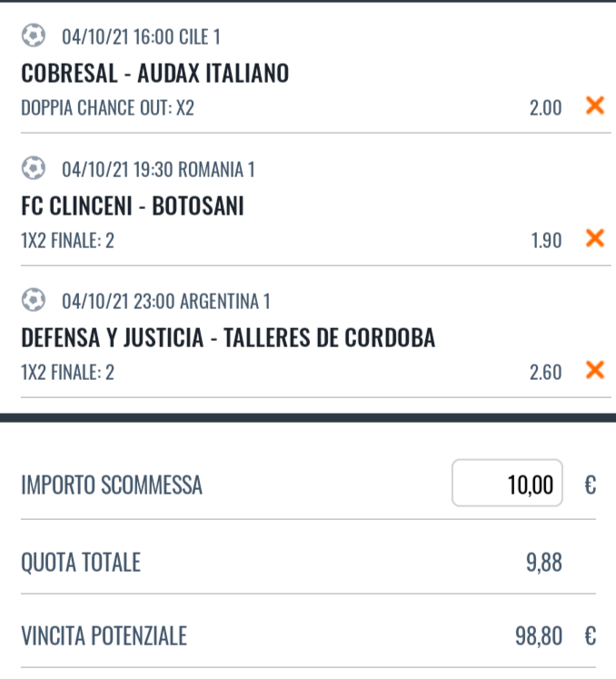616x679 pixels.
Task: Click the soccer ball icon beside Argentina 1
Action: pyautogui.click(x=33, y=300)
